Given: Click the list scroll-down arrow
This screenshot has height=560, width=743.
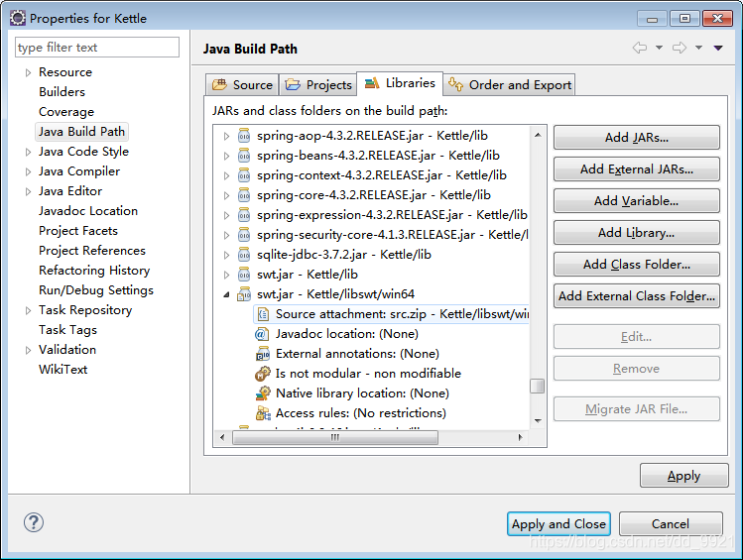Looking at the screenshot, I should 538,421.
